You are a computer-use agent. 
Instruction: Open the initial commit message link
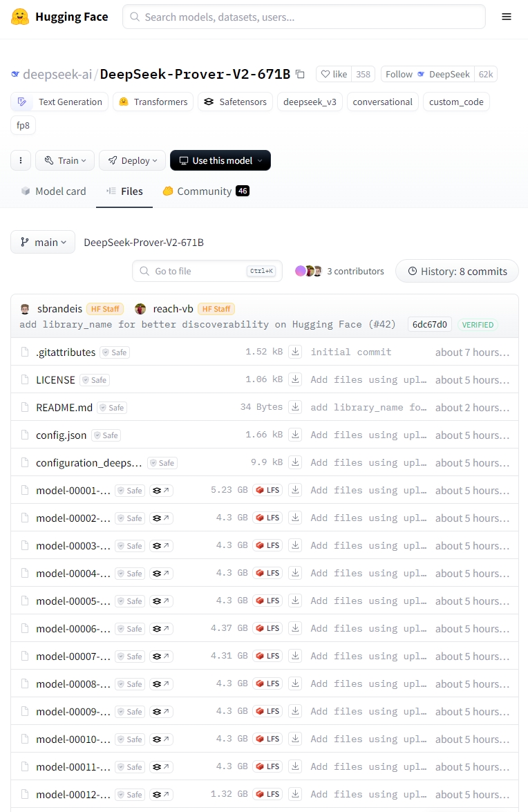(x=351, y=352)
